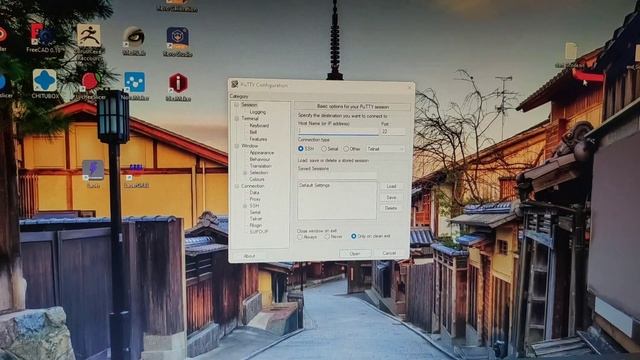Image resolution: width=640 pixels, height=360 pixels.
Task: Select Bell in the category tree
Action: pyautogui.click(x=253, y=132)
